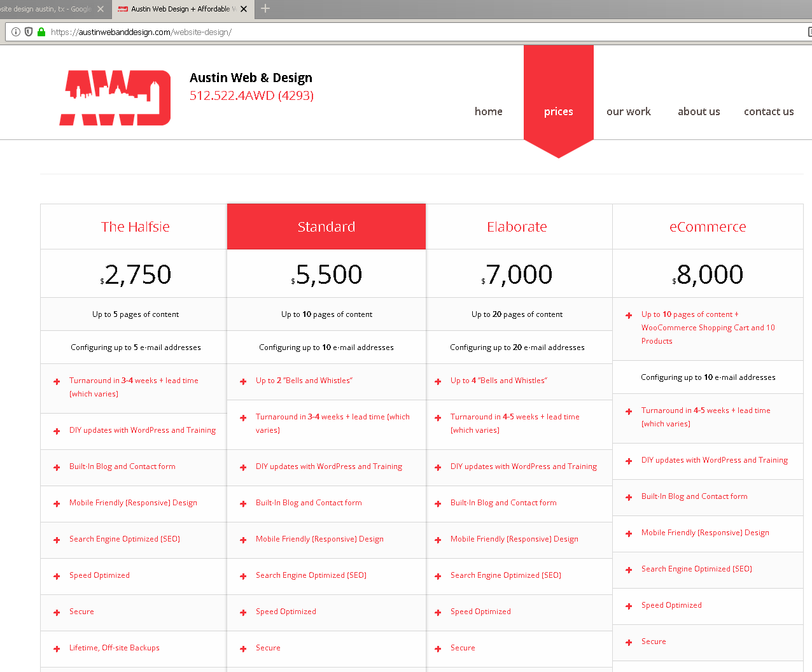
Task: Open a new browser tab
Action: (x=265, y=8)
